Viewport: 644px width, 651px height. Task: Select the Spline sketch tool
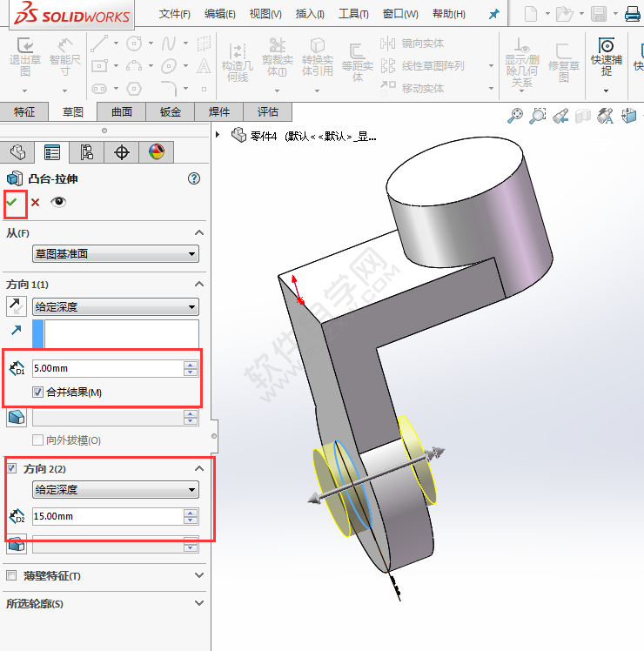[169, 44]
